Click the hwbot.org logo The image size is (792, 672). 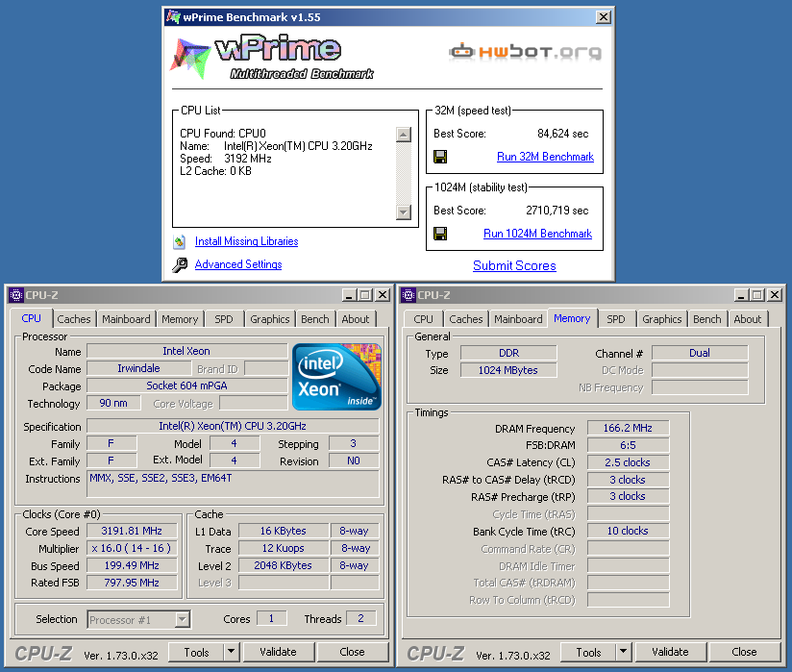click(525, 52)
